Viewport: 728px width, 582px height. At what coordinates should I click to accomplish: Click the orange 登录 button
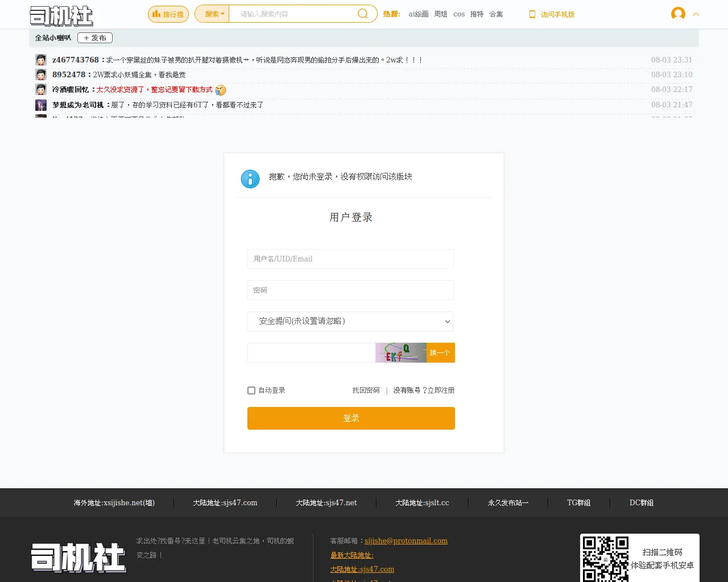click(351, 418)
